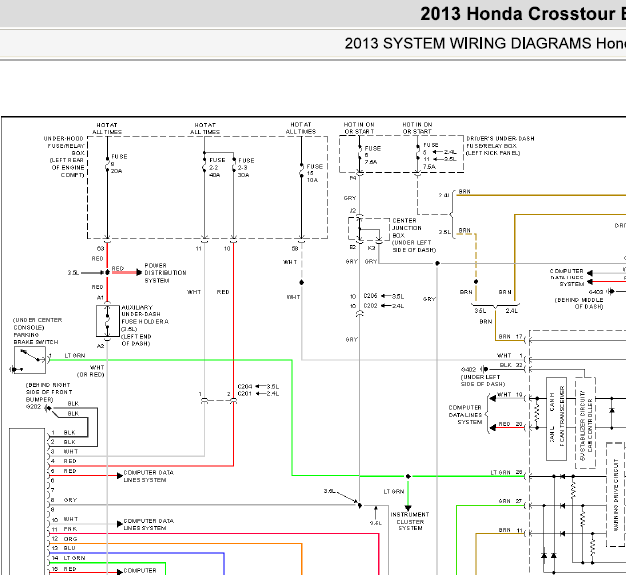This screenshot has width=626, height=575.
Task: Click the FUSE 2-3 30A label
Action: [246, 168]
